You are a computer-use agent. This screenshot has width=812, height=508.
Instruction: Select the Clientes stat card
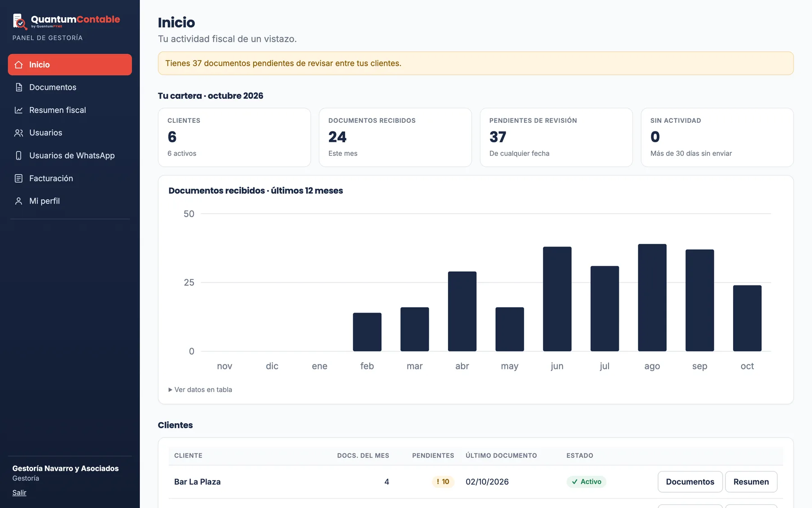[x=234, y=137]
